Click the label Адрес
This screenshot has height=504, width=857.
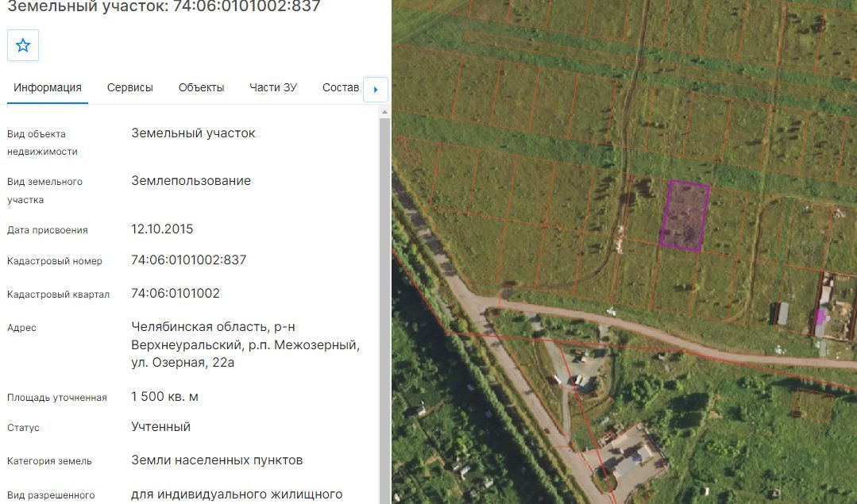pos(22,328)
